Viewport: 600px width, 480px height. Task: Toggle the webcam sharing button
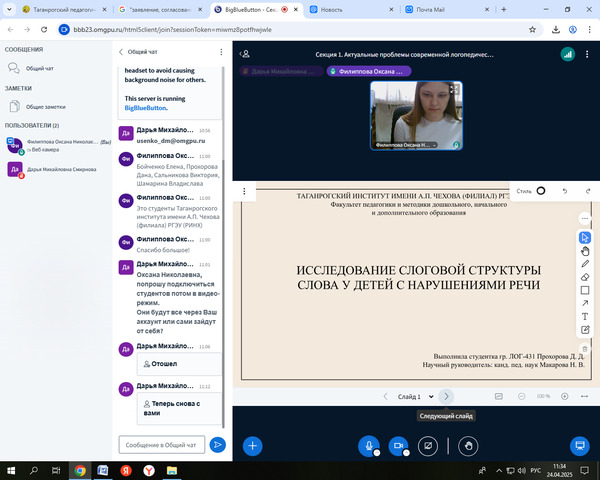click(398, 445)
